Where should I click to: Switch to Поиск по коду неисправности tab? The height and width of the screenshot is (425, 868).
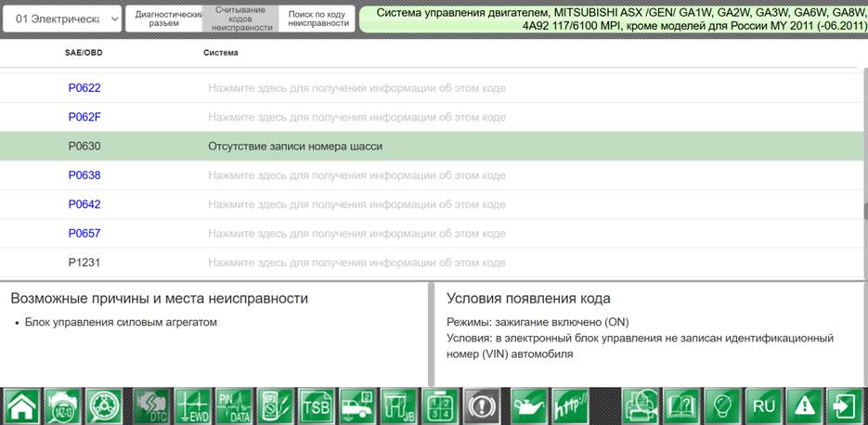(317, 19)
